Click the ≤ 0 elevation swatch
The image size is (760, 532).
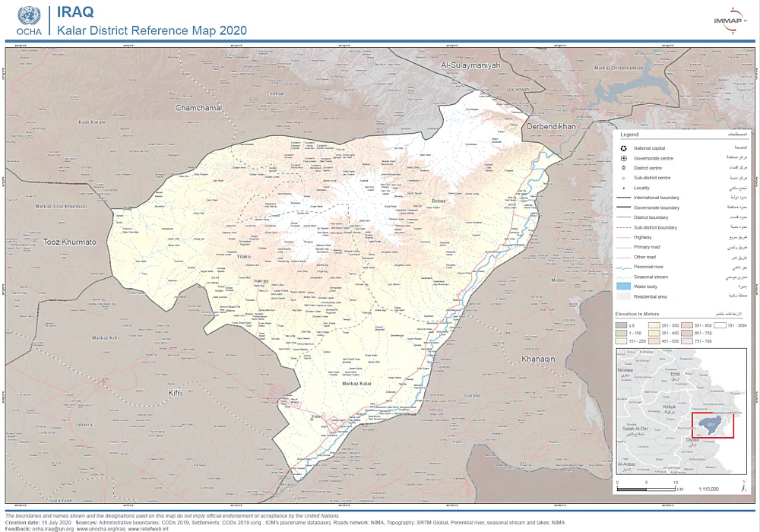pos(621,325)
